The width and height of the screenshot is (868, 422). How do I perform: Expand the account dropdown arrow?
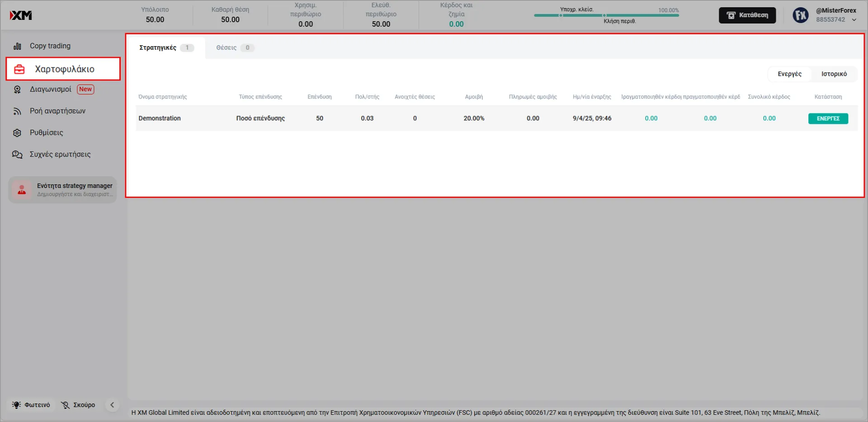point(854,20)
